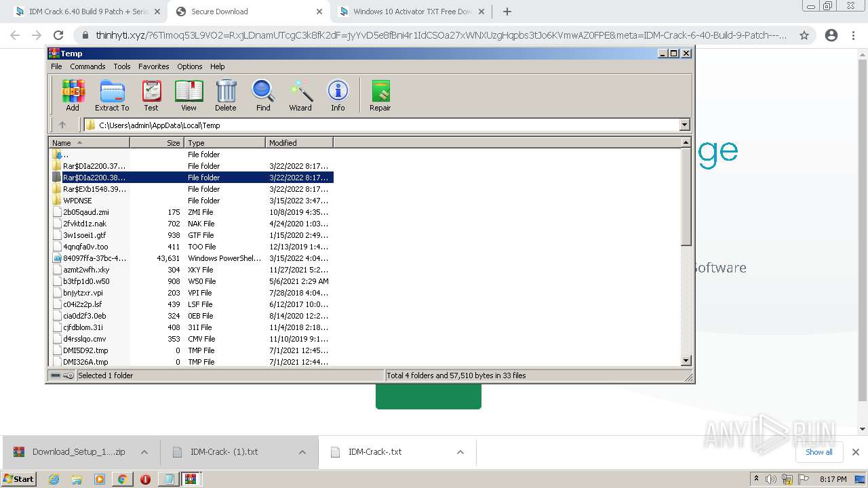Select file cia0d2f3.0eb
Viewport: 868px width, 488px height.
[191, 316]
